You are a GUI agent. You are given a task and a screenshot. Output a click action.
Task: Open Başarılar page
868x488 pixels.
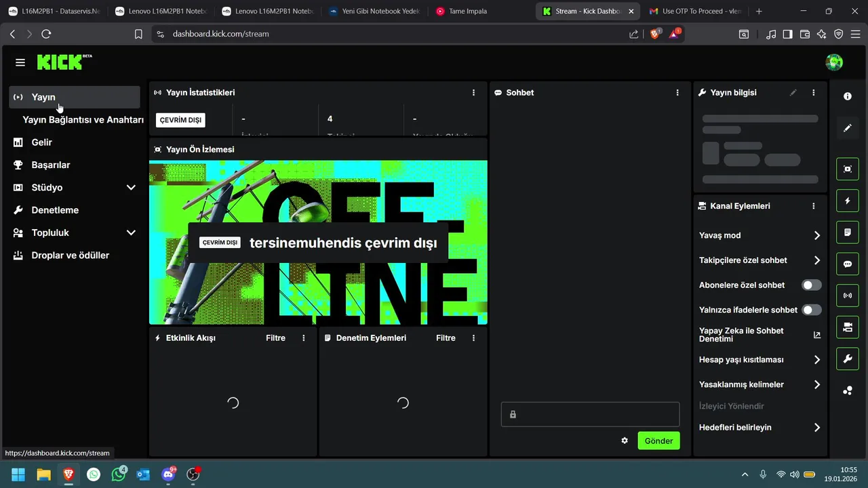tap(75, 165)
